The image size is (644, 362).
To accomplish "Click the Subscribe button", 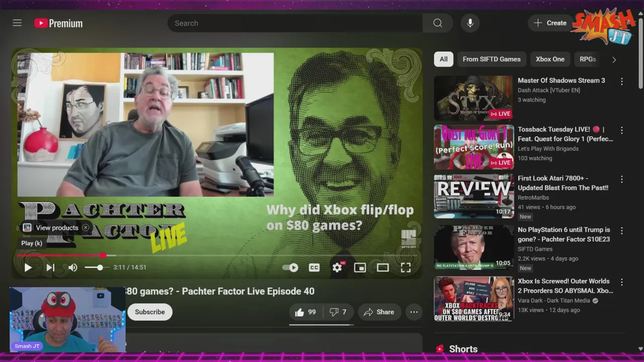I will tap(149, 312).
